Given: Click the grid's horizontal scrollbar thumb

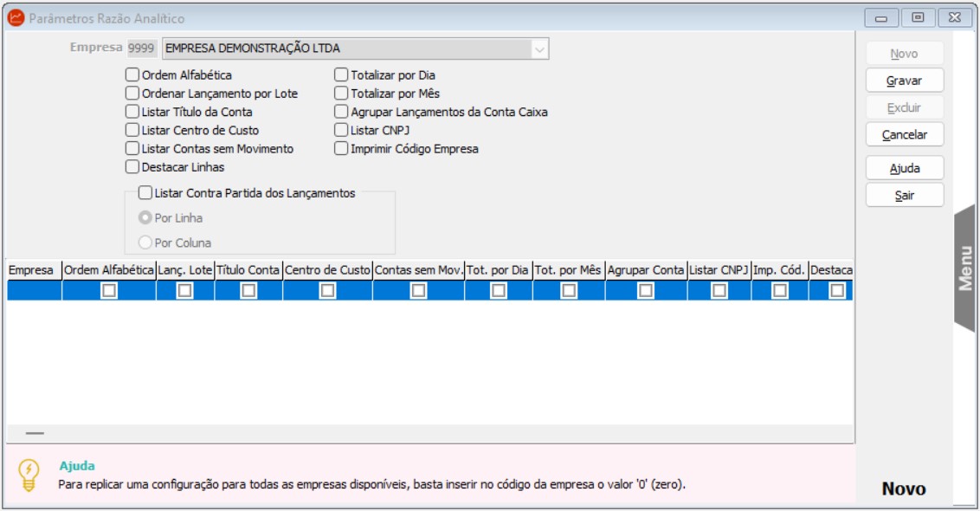Looking at the screenshot, I should point(35,433).
